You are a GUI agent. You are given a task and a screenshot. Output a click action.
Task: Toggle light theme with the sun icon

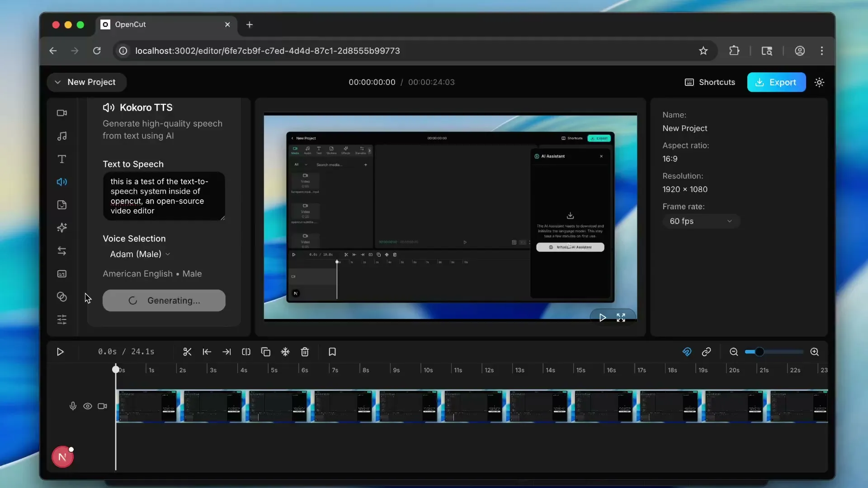820,82
